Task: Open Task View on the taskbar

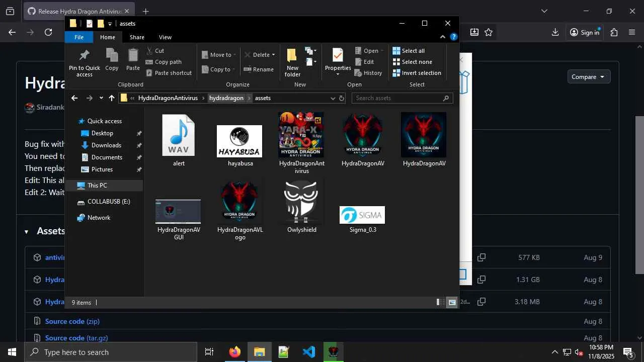Action: (209, 352)
